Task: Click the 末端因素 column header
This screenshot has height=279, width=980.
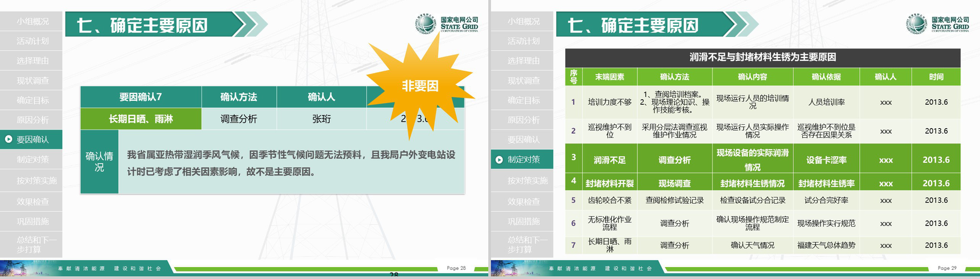Action: 610,76
